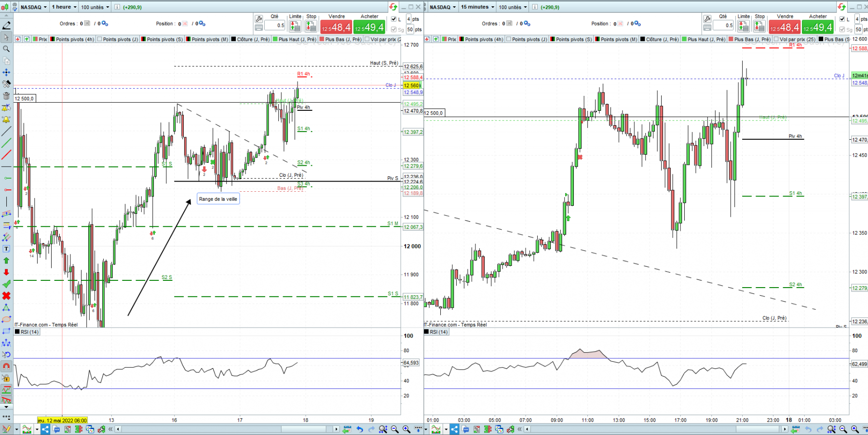
Task: Select the red down arrow marker tool
Action: (x=6, y=272)
